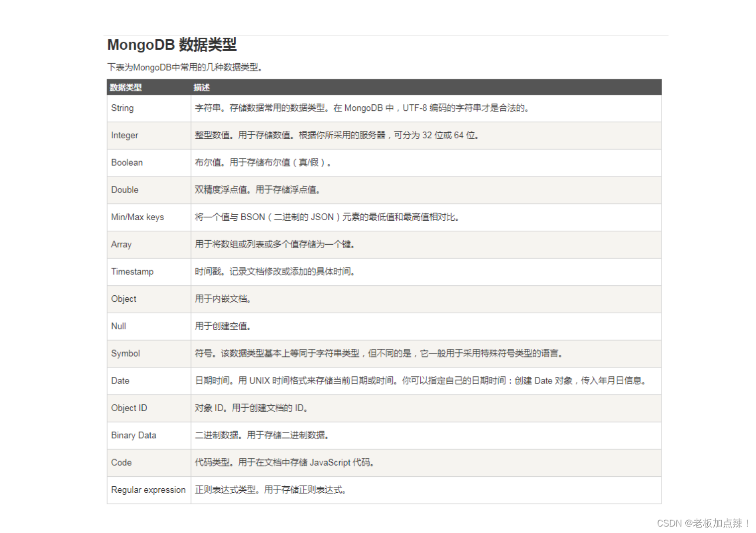This screenshot has height=533, width=756.
Task: Click the intro sentence '下表为MongoDB中常用的几种数据类型。'
Action: (x=185, y=67)
